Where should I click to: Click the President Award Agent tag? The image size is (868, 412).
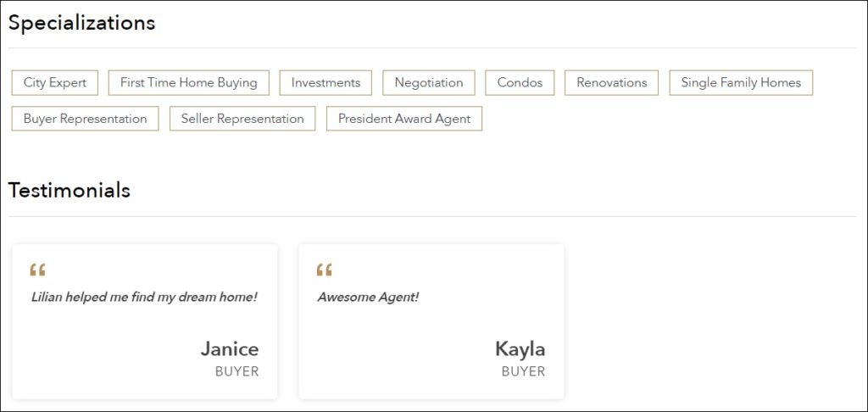pyautogui.click(x=404, y=119)
